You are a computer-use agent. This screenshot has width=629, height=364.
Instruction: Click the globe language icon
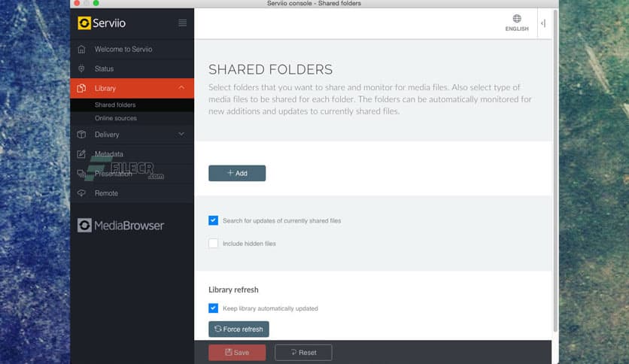[x=517, y=19]
